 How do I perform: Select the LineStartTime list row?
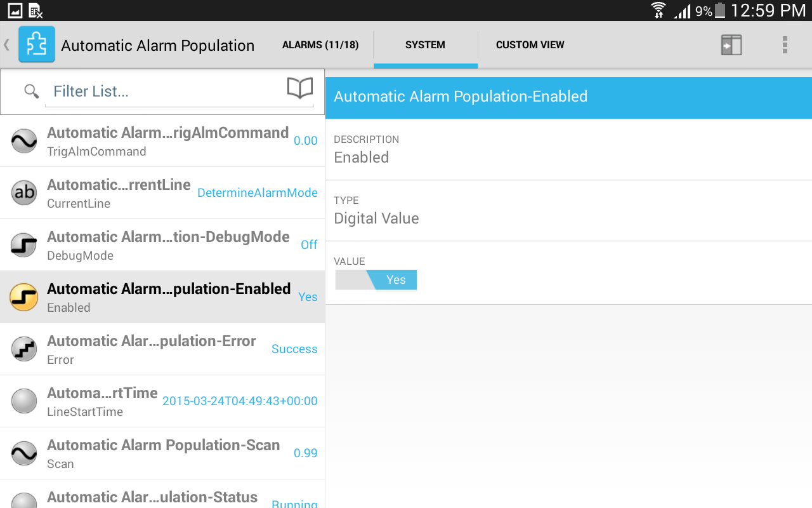pos(162,401)
